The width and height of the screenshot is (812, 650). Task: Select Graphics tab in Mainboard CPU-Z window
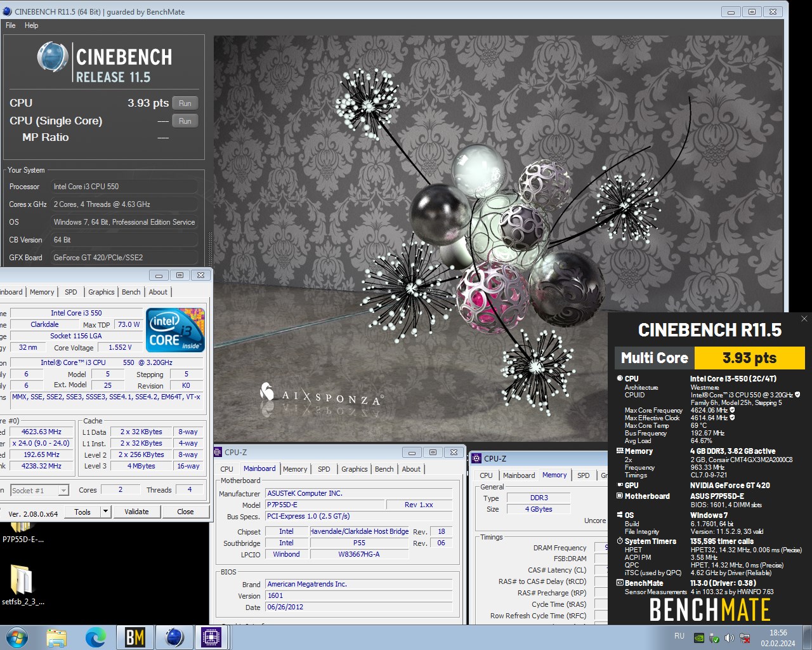pyautogui.click(x=355, y=469)
